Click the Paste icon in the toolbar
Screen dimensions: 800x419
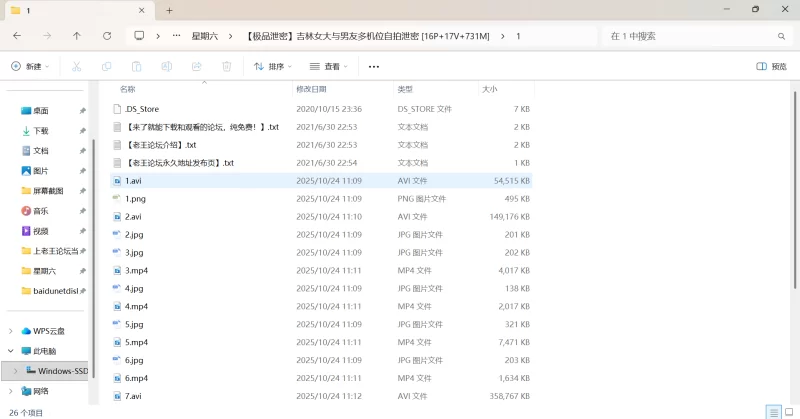pyautogui.click(x=136, y=66)
